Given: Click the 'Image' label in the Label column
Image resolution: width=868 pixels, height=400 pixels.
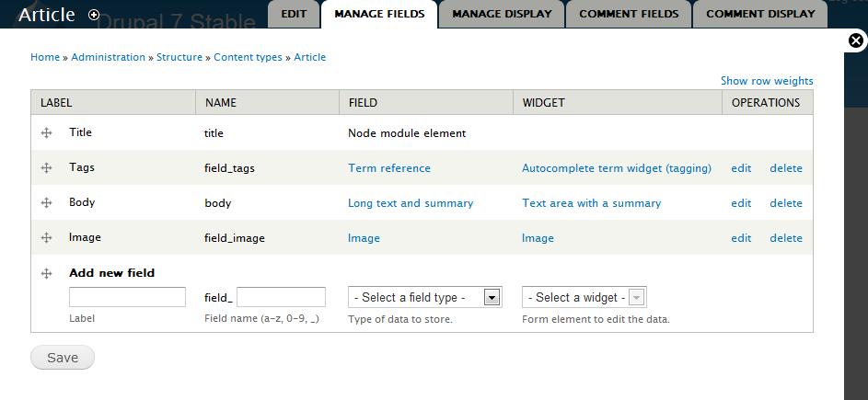Looking at the screenshot, I should 85,237.
